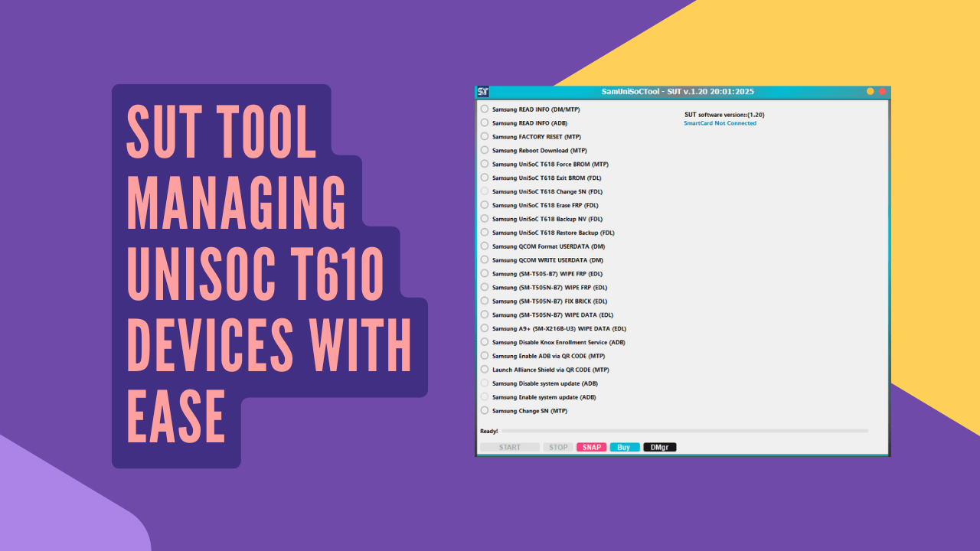Click the SamUniSoCTool window title text
Screen dimensions: 980x551
tap(678, 92)
